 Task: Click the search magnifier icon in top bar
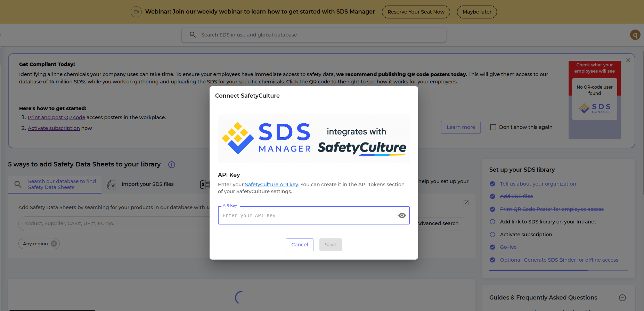tap(193, 35)
